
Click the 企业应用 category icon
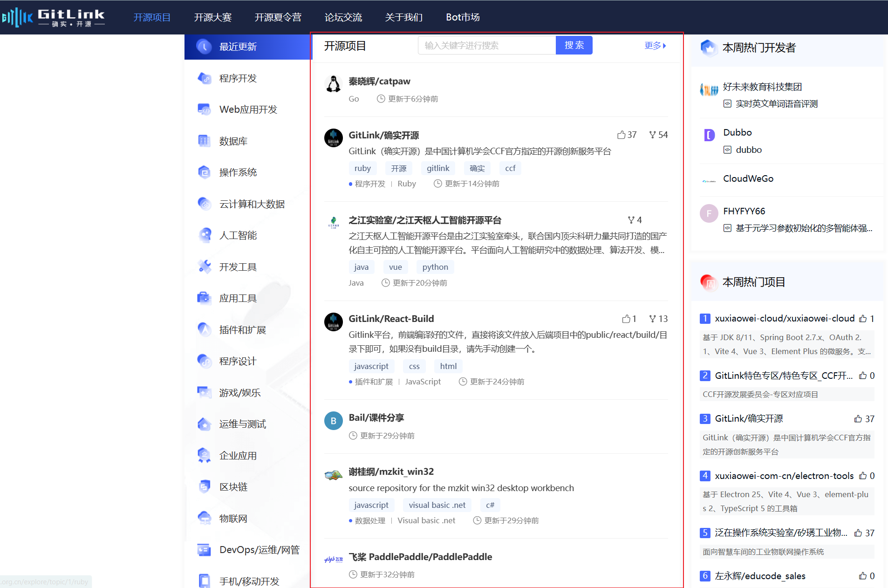[x=204, y=455]
